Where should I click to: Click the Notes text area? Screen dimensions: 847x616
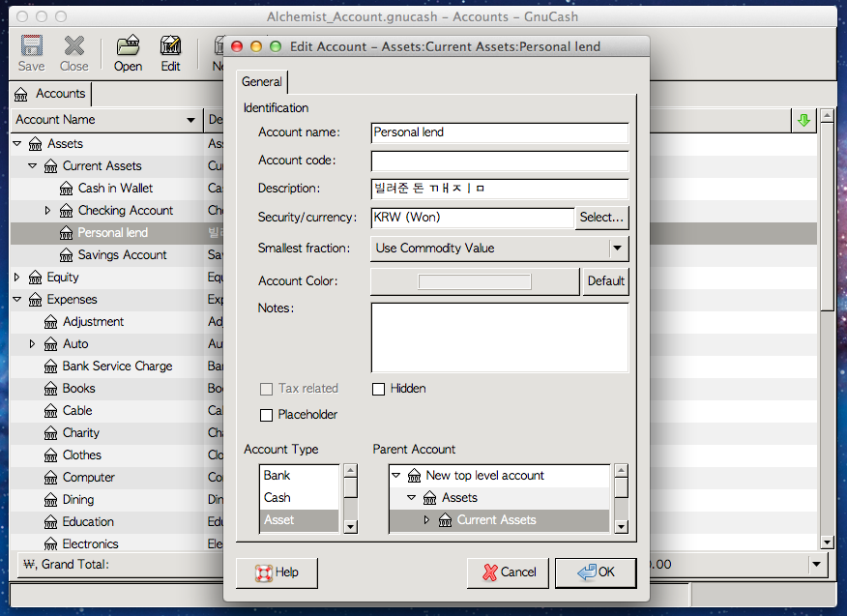[500, 337]
